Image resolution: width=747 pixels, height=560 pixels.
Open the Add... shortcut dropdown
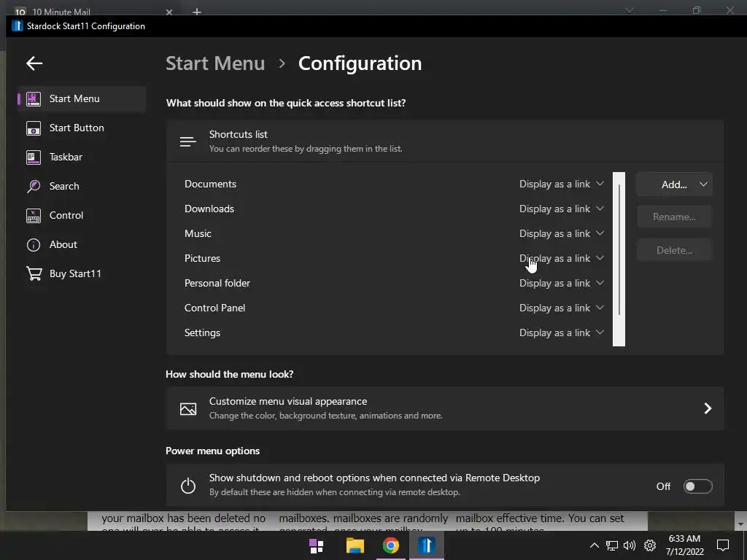(674, 184)
